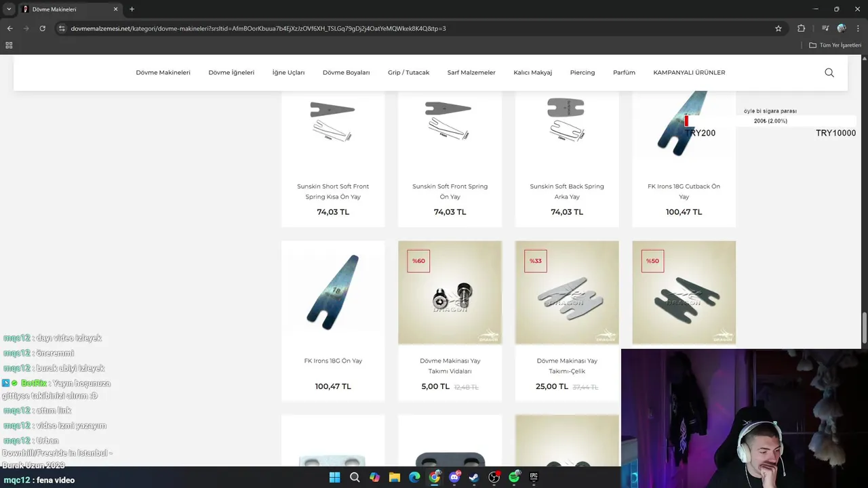The height and width of the screenshot is (488, 868).
Task: Open Sarf Malzemeler menu category
Action: 471,73
